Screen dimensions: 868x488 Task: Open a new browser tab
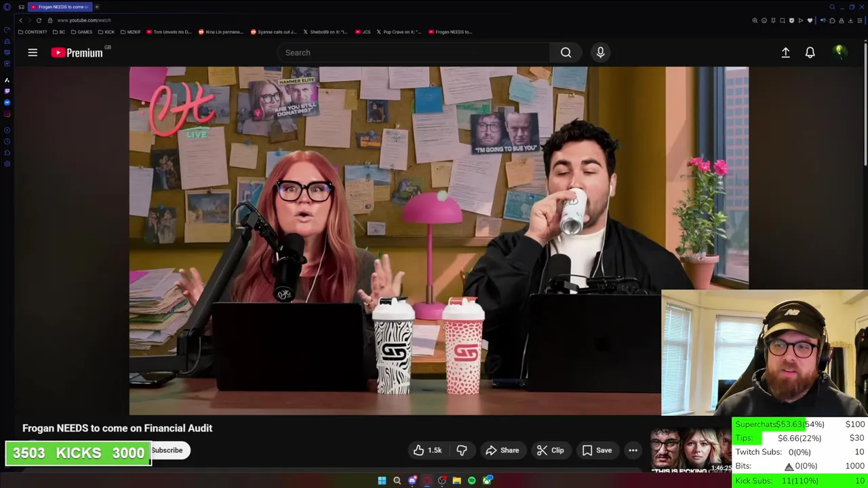pos(97,7)
